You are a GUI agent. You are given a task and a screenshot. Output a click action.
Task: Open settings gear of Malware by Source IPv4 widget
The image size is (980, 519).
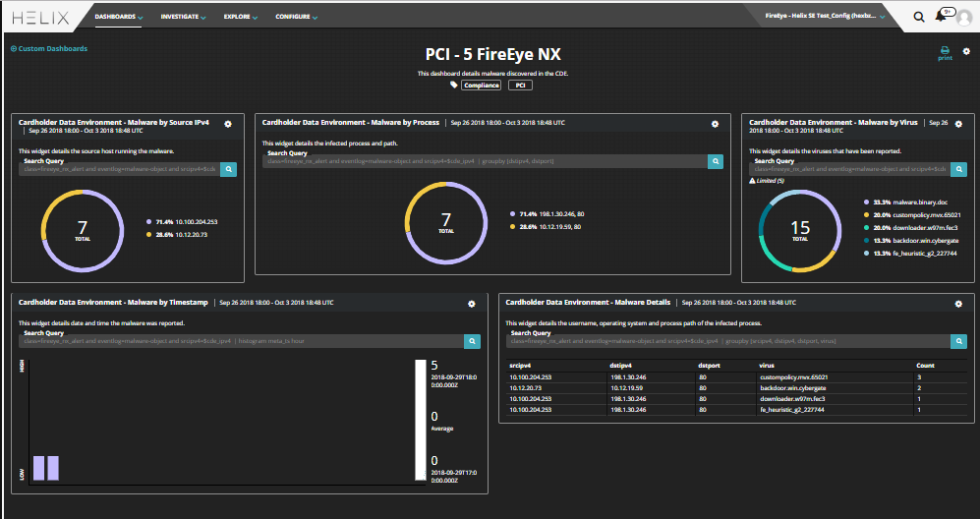tap(228, 124)
